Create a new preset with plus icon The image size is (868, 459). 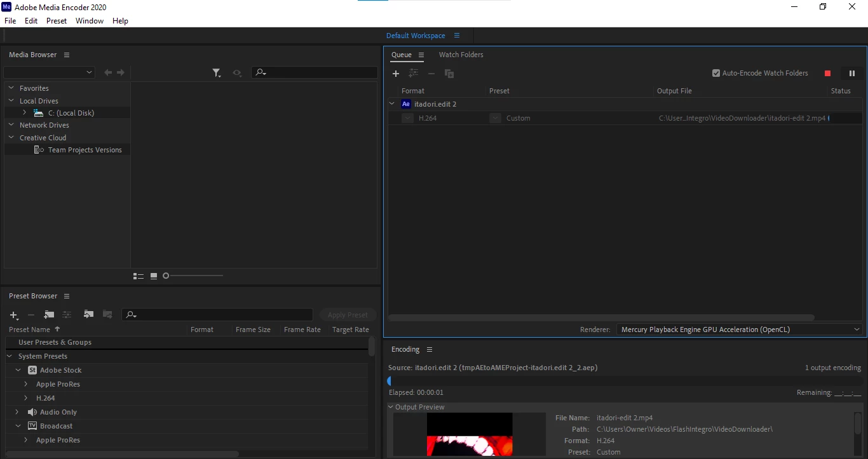click(14, 315)
